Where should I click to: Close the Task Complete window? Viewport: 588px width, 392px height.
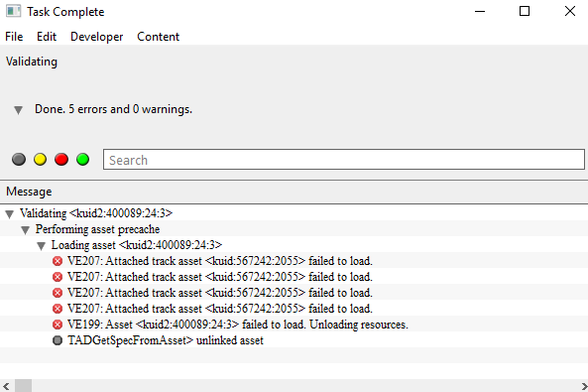click(x=570, y=11)
